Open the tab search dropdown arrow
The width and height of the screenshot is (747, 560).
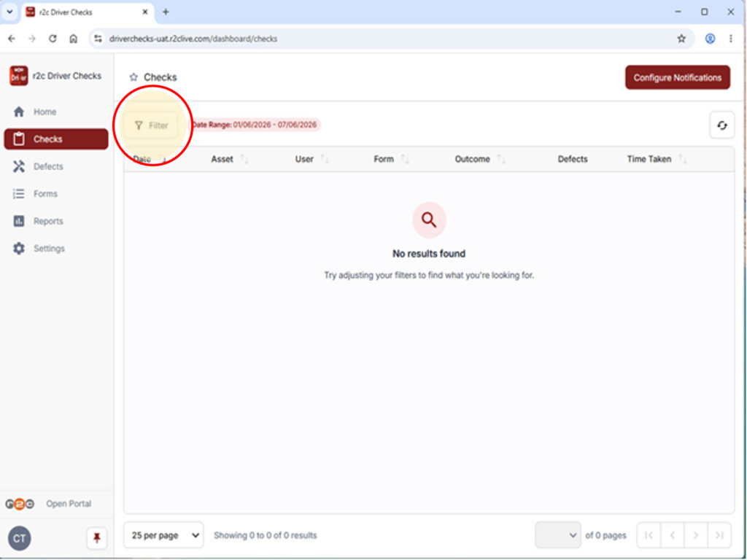point(9,12)
